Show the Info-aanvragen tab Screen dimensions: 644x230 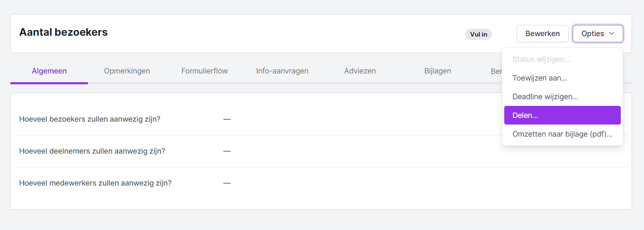(x=282, y=71)
